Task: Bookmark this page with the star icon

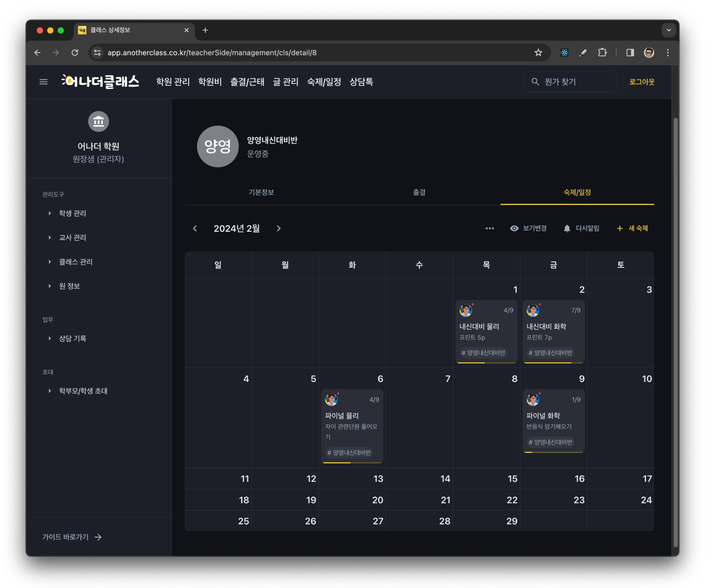Action: pos(538,52)
